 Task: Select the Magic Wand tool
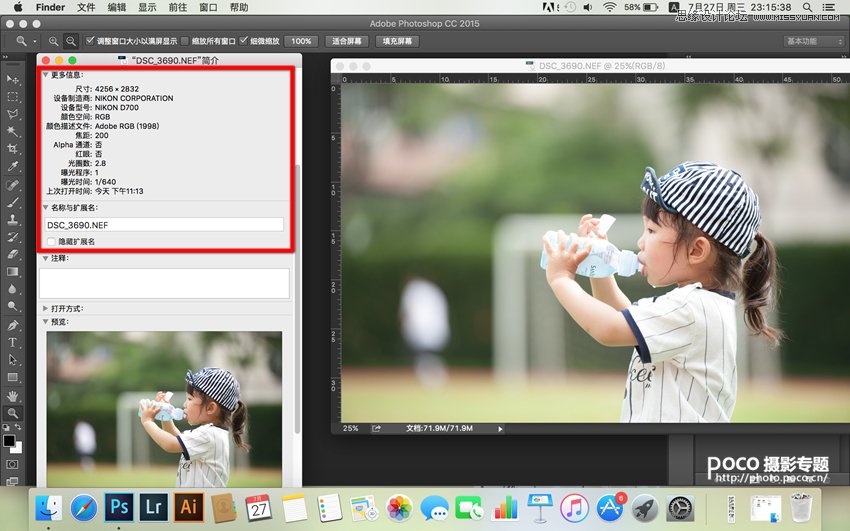click(x=12, y=132)
